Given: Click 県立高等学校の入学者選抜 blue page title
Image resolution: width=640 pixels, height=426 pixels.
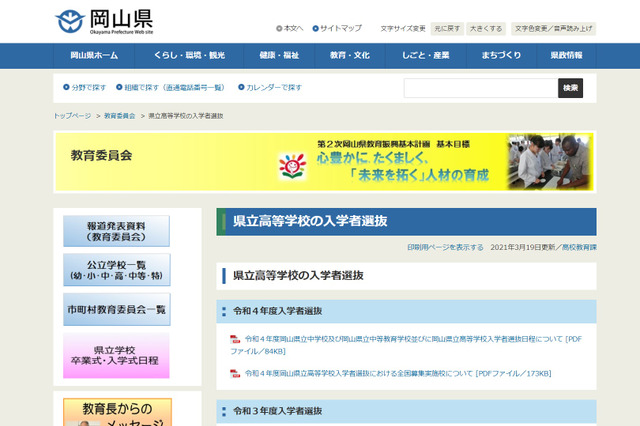Looking at the screenshot, I should 406,222.
